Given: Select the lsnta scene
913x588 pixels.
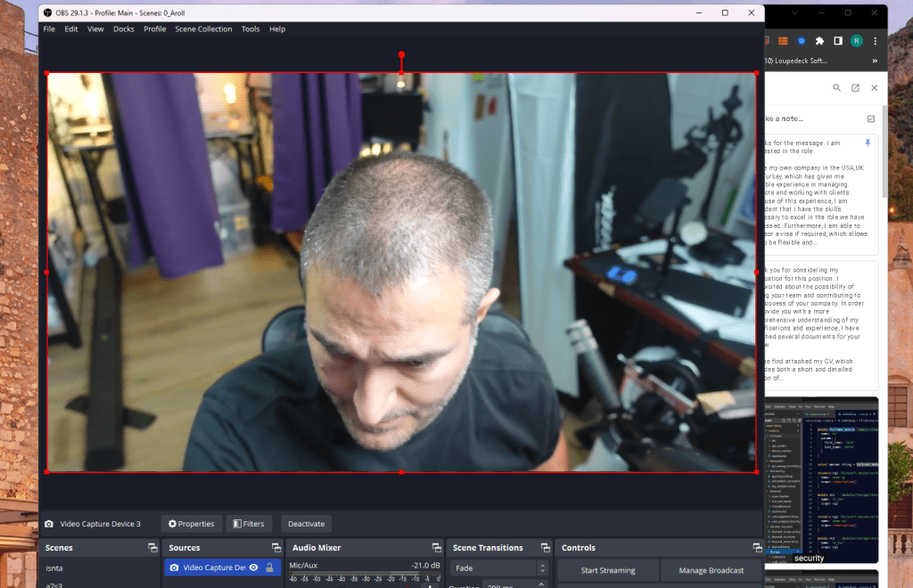Looking at the screenshot, I should (54, 568).
